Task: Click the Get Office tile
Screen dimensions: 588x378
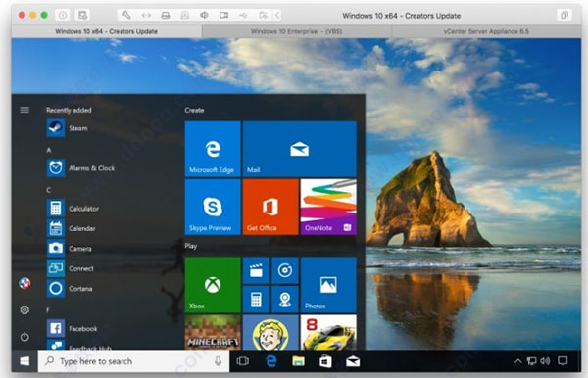Action: click(270, 207)
